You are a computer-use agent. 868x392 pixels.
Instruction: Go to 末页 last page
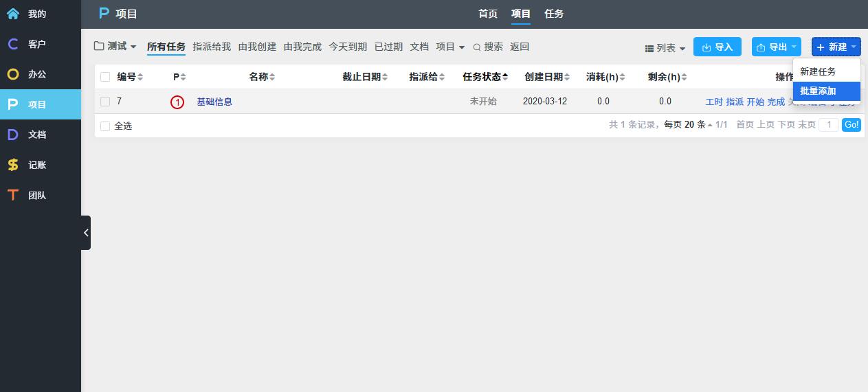point(807,125)
